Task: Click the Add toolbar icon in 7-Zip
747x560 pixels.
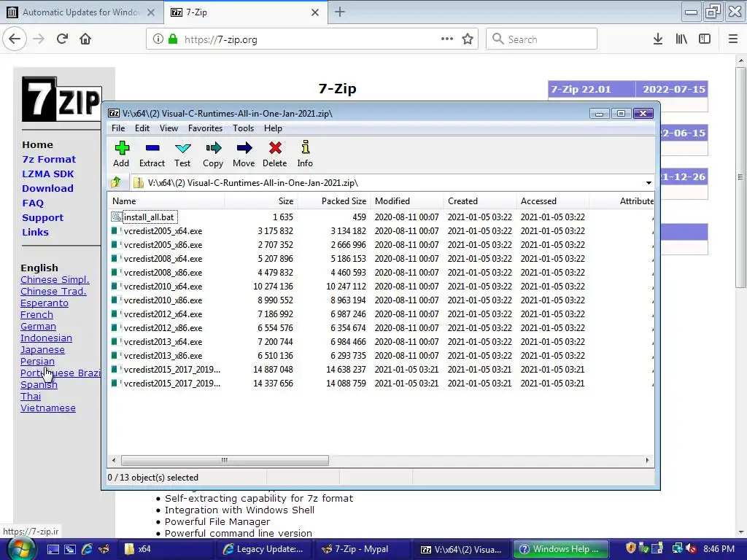Action: click(122, 154)
